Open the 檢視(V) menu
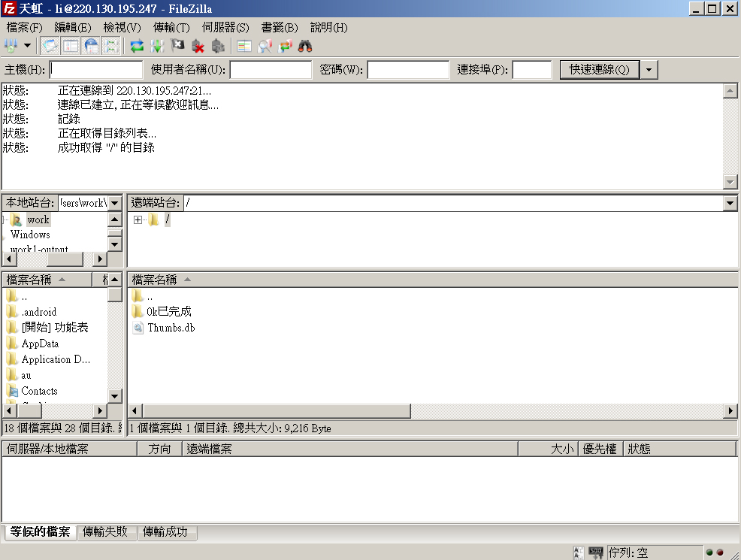Viewport: 741px width, 560px height. [122, 28]
